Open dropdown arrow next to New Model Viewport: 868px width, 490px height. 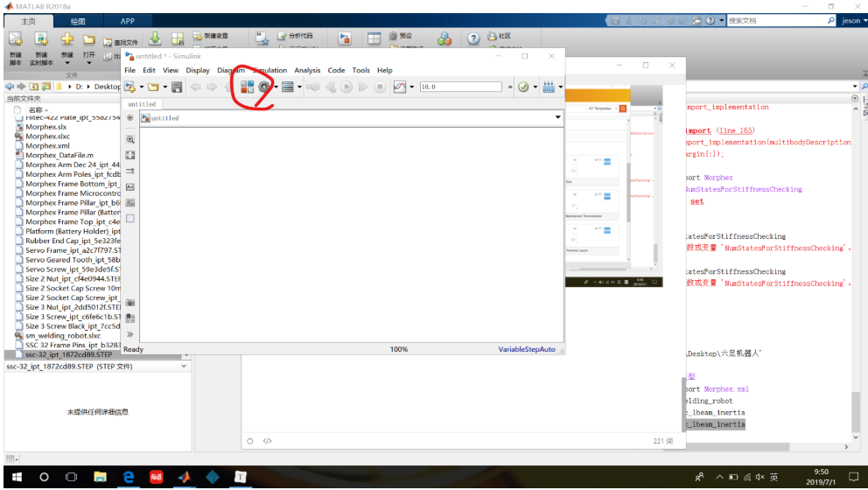(x=142, y=87)
